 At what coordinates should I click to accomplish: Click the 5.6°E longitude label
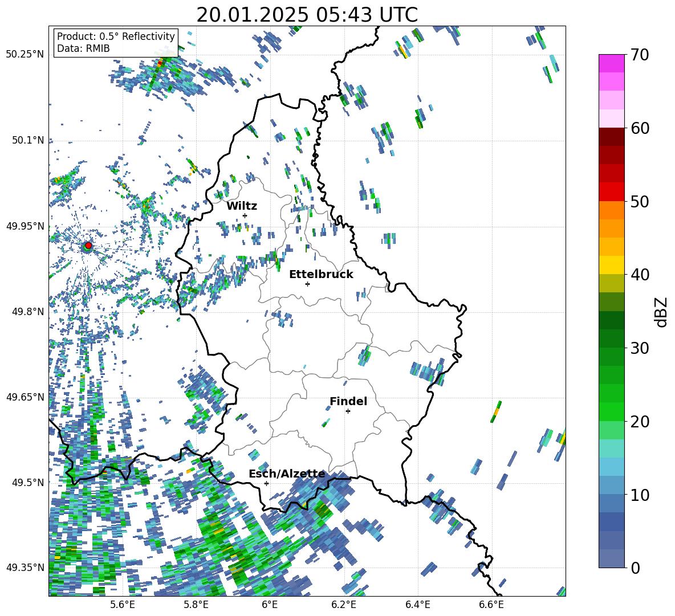coord(123,605)
